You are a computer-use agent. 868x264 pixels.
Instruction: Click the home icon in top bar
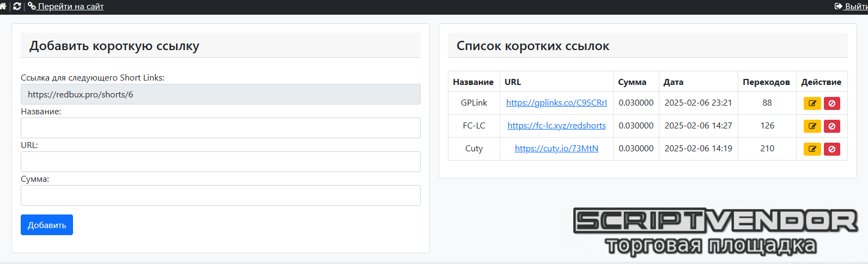(x=3, y=6)
